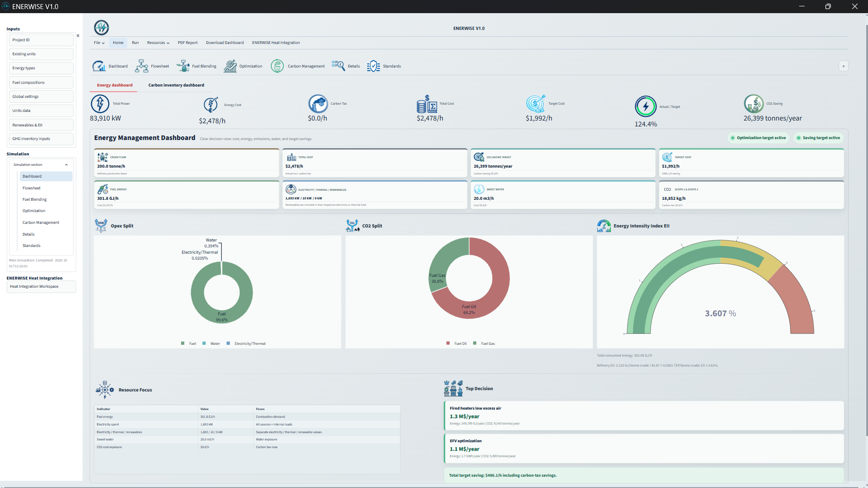The width and height of the screenshot is (868, 488).
Task: Open the File dropdown menu
Action: [99, 43]
